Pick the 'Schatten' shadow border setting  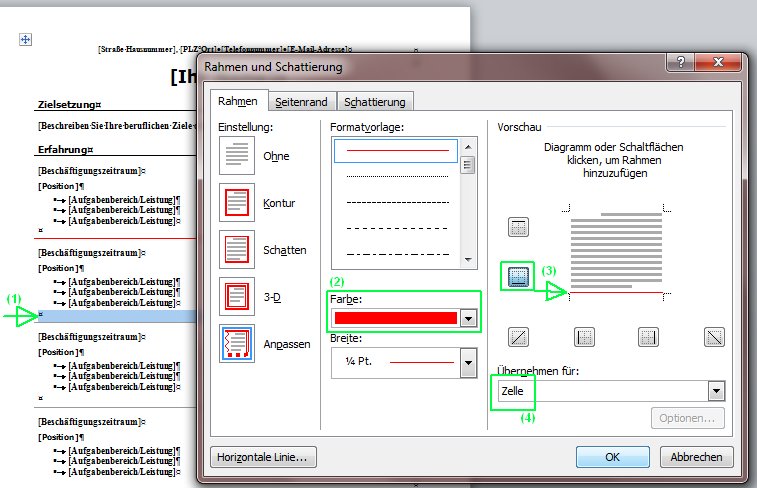(x=237, y=250)
